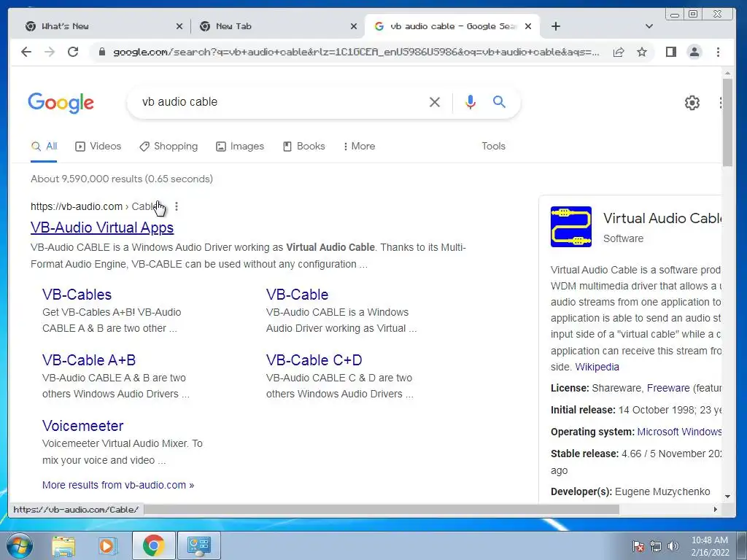The height and width of the screenshot is (560, 747).
Task: Click More results from vb-audio.com
Action: [118, 485]
